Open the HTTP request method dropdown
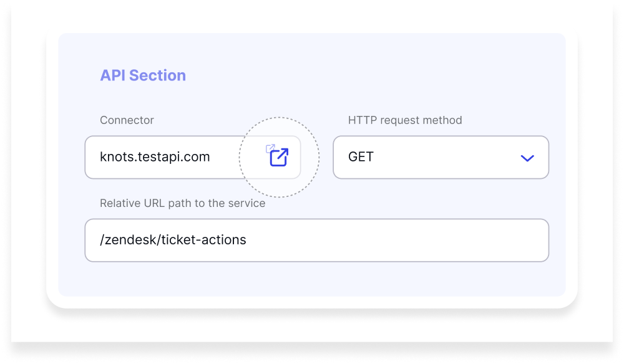 point(441,158)
